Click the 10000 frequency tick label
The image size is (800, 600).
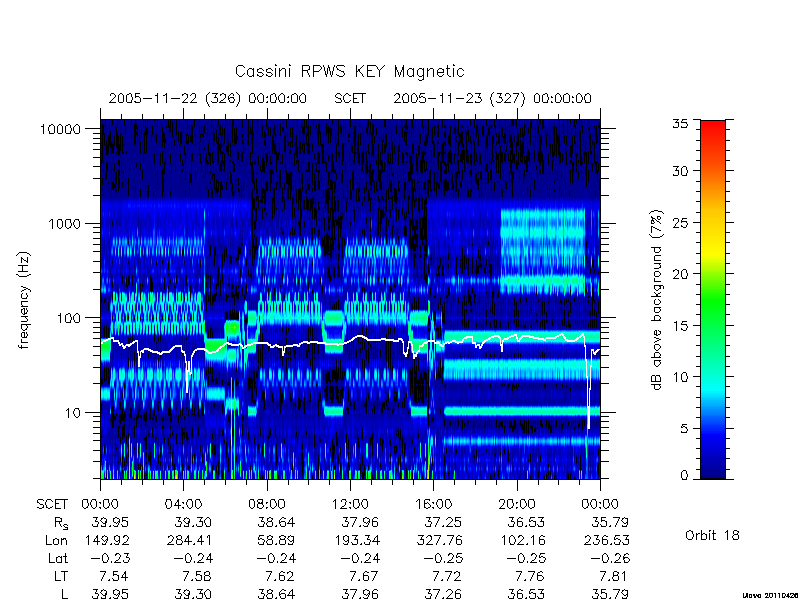coord(60,129)
